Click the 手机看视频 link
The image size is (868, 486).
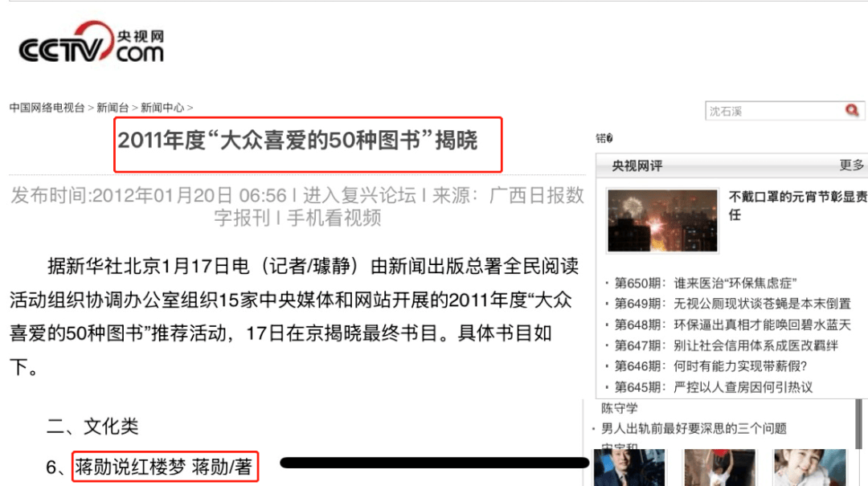click(334, 218)
